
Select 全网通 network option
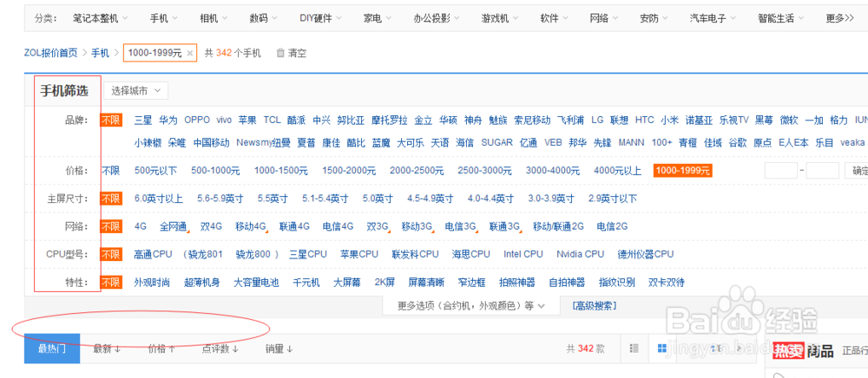(x=174, y=226)
